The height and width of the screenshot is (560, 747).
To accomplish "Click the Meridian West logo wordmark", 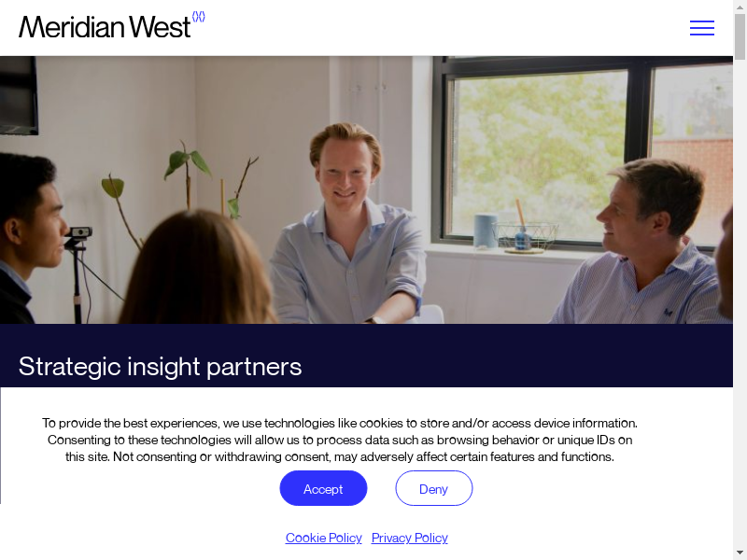I will (x=105, y=27).
